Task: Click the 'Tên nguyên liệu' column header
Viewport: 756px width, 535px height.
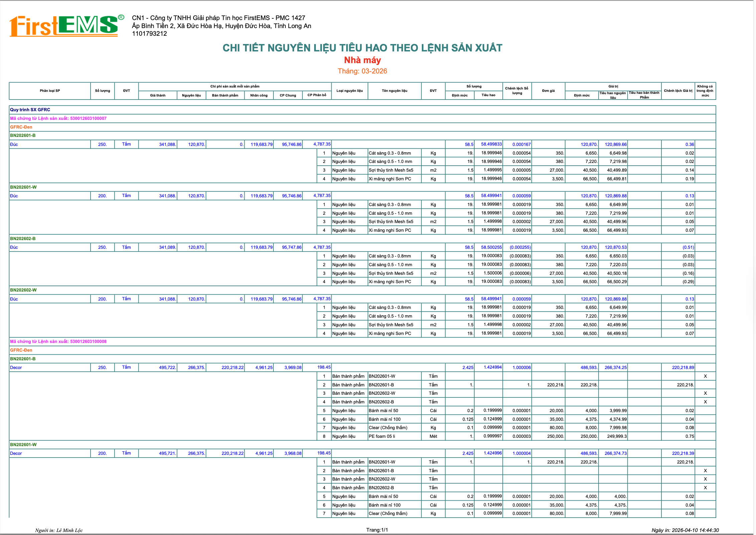Action: (394, 91)
